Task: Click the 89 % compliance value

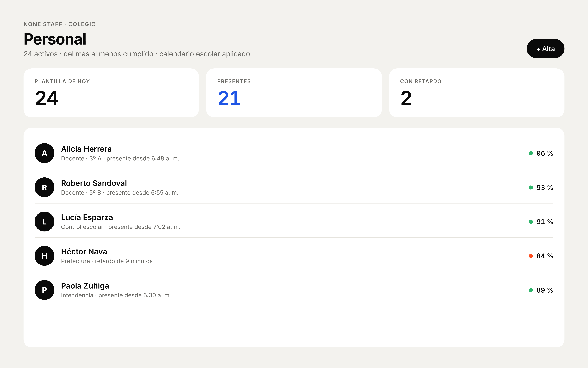Action: tap(545, 290)
